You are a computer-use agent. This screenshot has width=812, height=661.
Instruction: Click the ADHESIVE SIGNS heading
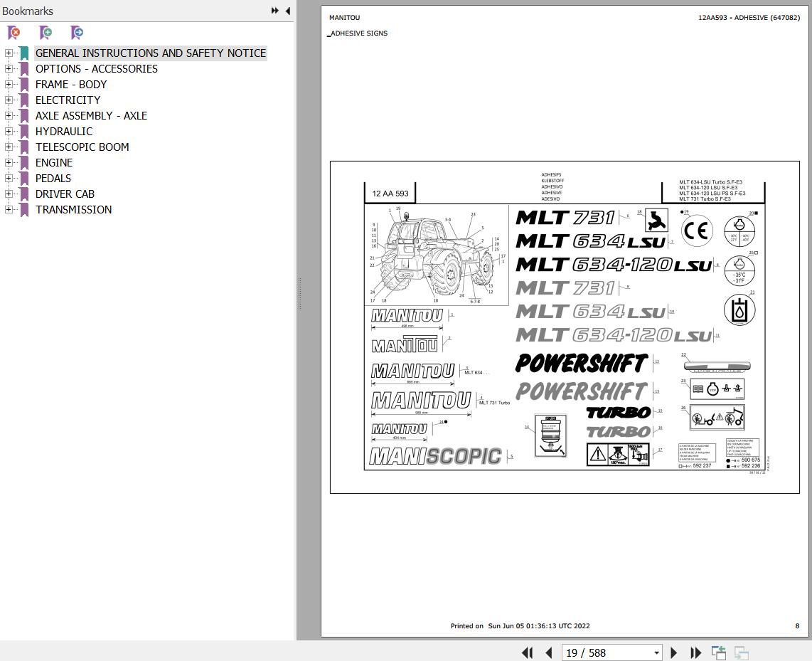(x=358, y=33)
